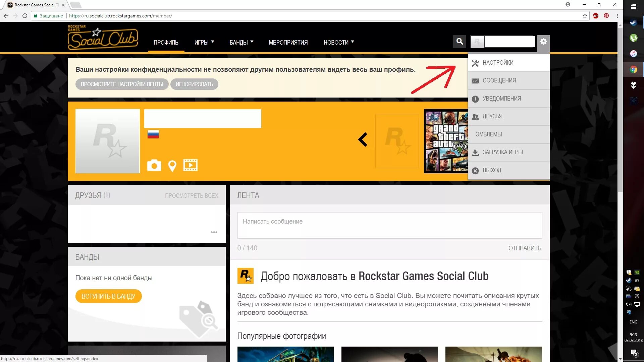This screenshot has width=644, height=362.
Task: Open УВЕДОМЛЕНИЯ from the dropdown menu
Action: [508, 99]
